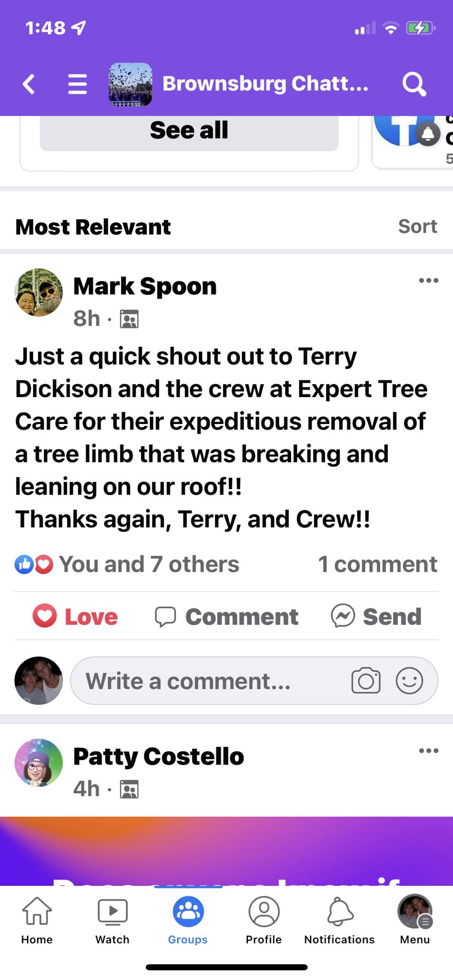453x980 pixels.
Task: Open the camera icon in the comment box
Action: [366, 680]
